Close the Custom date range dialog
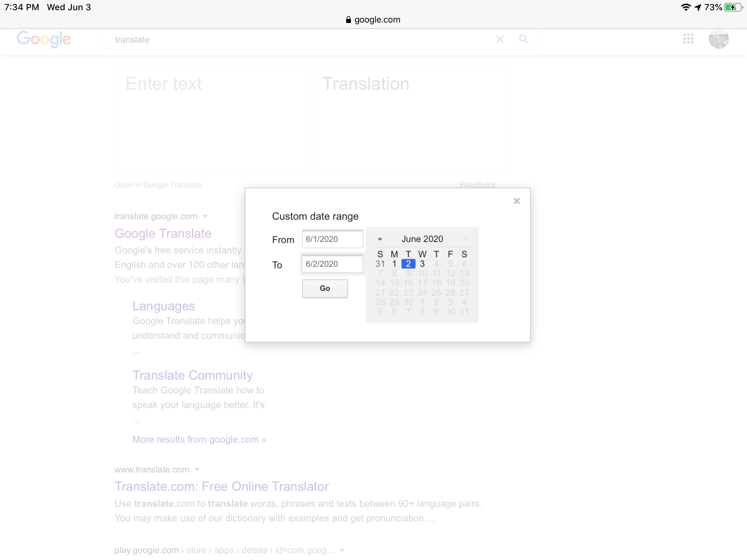Screen dimensions: 747x560 (x=516, y=201)
